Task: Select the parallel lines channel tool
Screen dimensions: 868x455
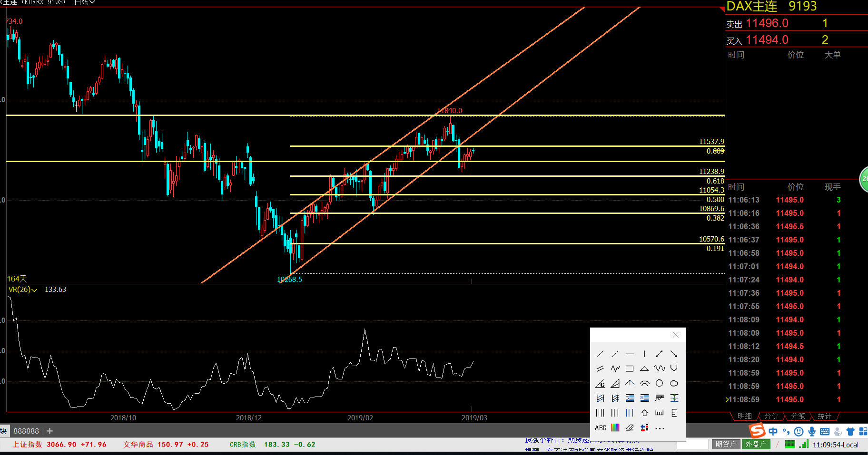Action: (600, 368)
